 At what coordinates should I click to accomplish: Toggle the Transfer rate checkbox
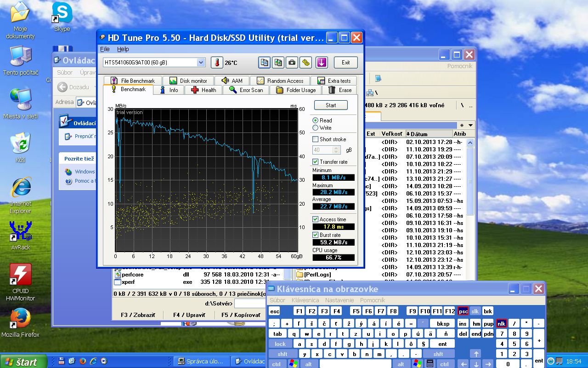tap(316, 162)
